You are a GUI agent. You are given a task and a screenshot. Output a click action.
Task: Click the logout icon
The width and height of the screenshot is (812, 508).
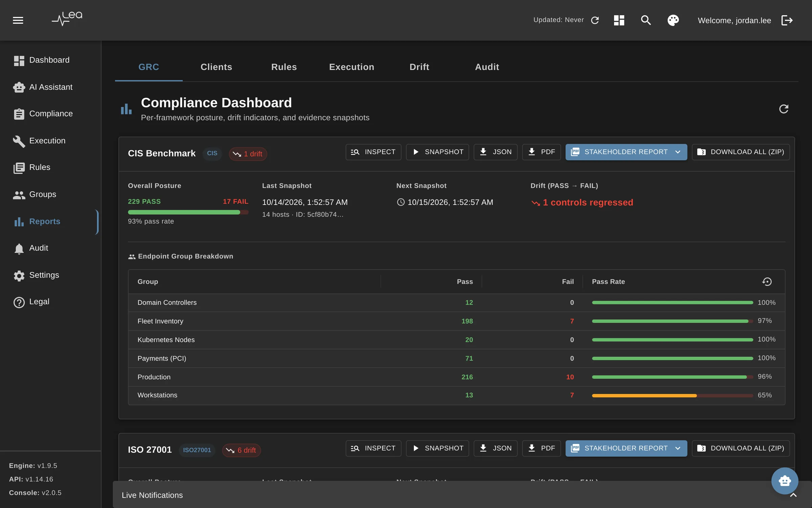[787, 20]
